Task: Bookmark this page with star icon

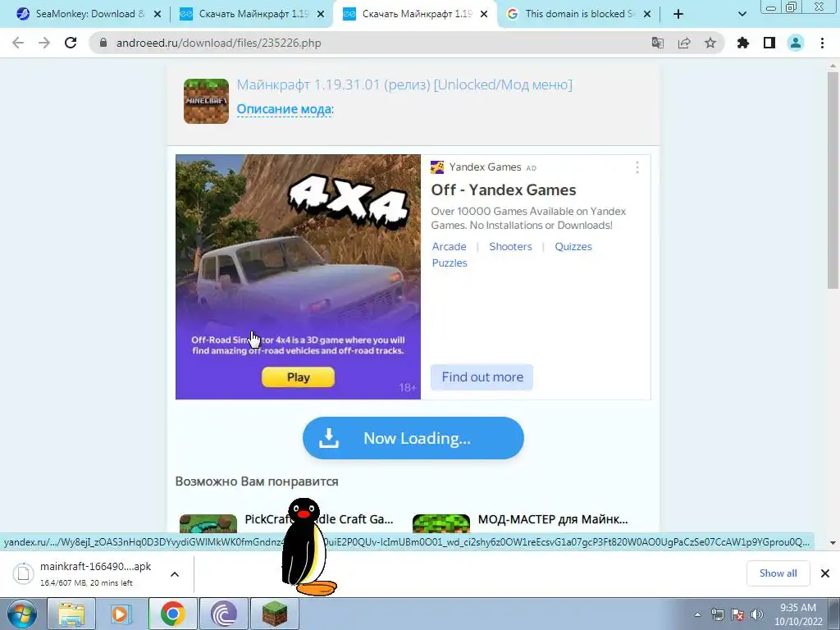Action: [x=710, y=43]
